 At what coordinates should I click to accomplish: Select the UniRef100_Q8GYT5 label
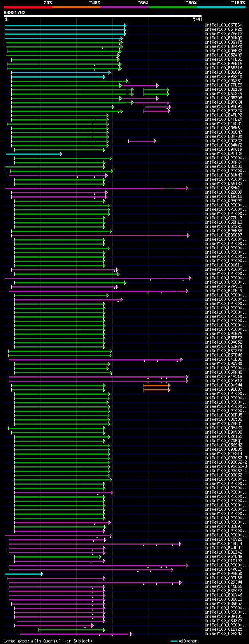pos(223,42)
